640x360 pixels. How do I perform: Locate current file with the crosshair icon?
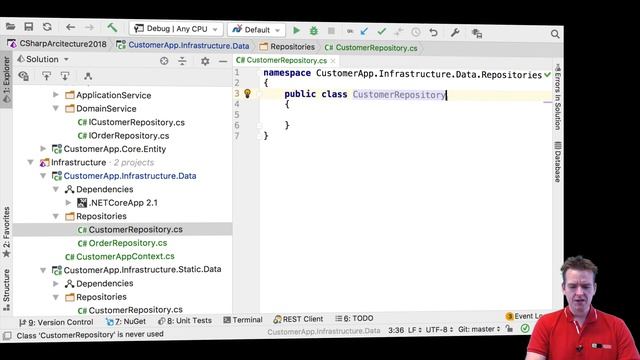coord(164,61)
